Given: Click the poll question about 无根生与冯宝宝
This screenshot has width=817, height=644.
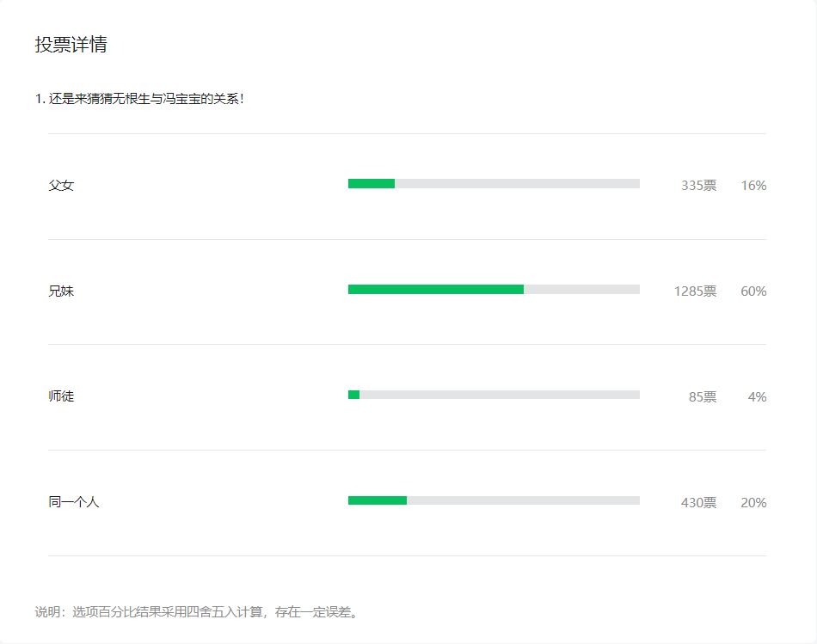Looking at the screenshot, I should [x=139, y=99].
